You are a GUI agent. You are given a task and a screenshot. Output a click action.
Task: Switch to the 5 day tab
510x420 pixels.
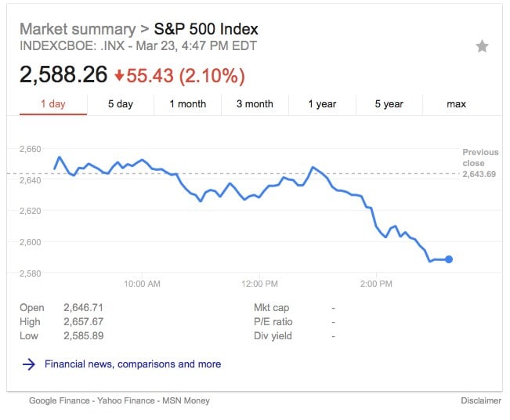[120, 104]
